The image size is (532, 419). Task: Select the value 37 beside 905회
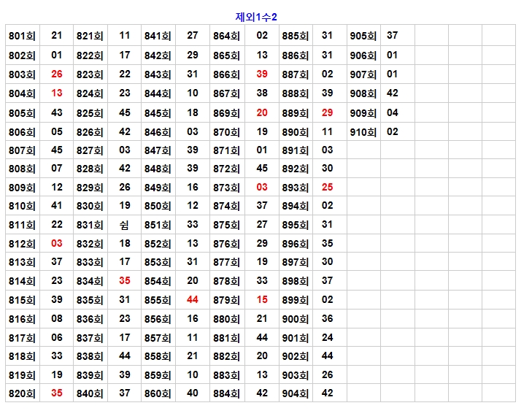pyautogui.click(x=393, y=36)
